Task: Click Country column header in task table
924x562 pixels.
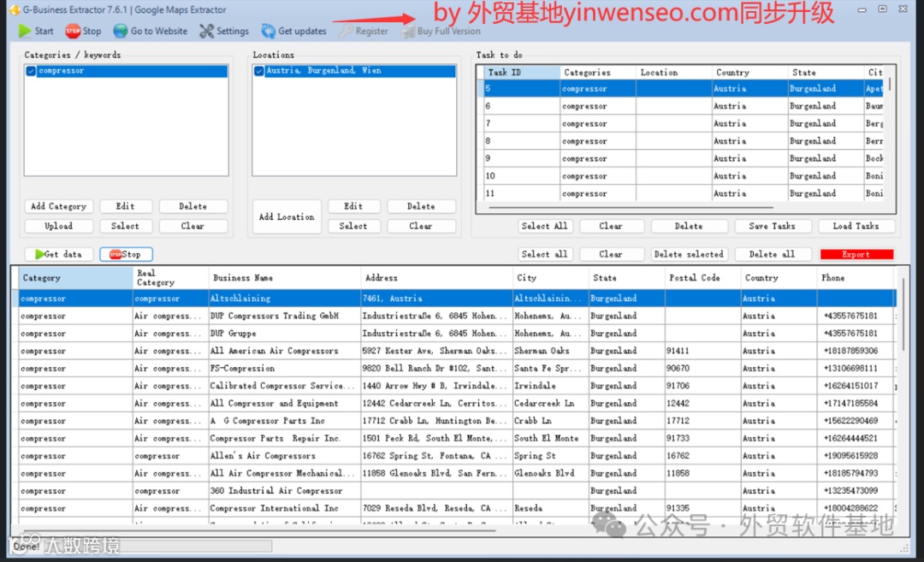Action: pos(749,73)
